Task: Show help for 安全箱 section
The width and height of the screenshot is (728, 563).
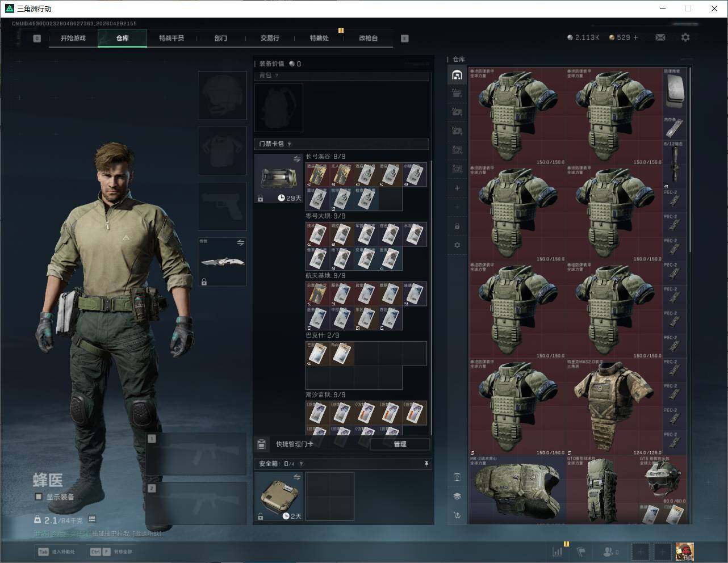Action: click(302, 464)
